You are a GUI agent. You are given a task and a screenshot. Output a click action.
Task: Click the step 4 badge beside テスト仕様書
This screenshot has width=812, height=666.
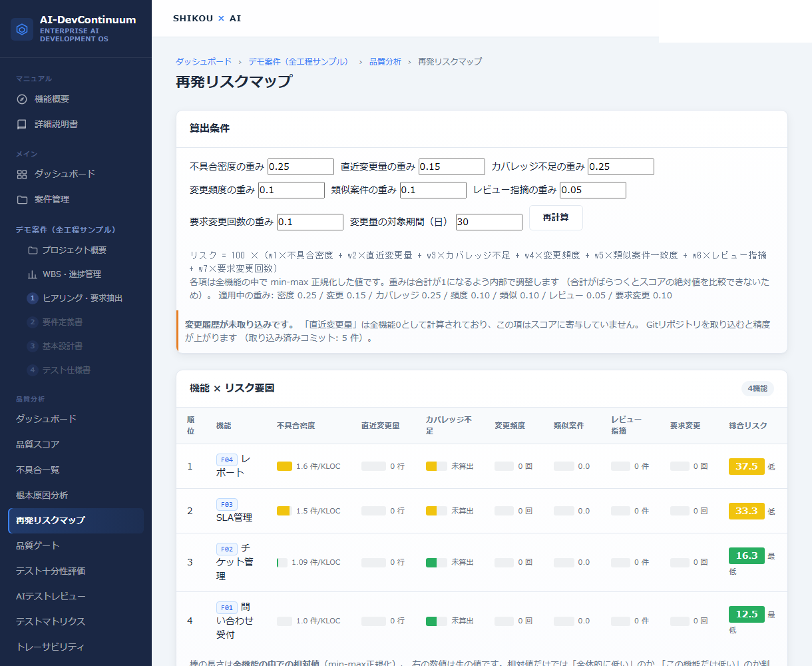[x=32, y=370]
